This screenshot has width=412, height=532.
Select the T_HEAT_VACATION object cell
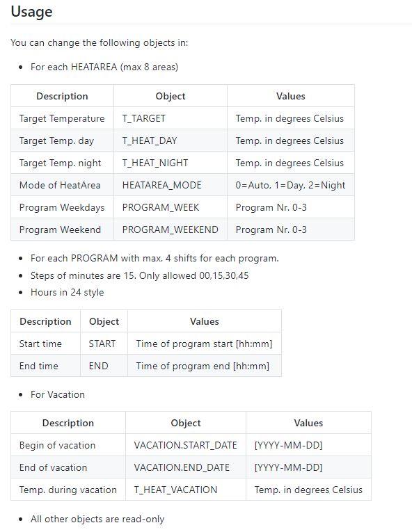185,490
